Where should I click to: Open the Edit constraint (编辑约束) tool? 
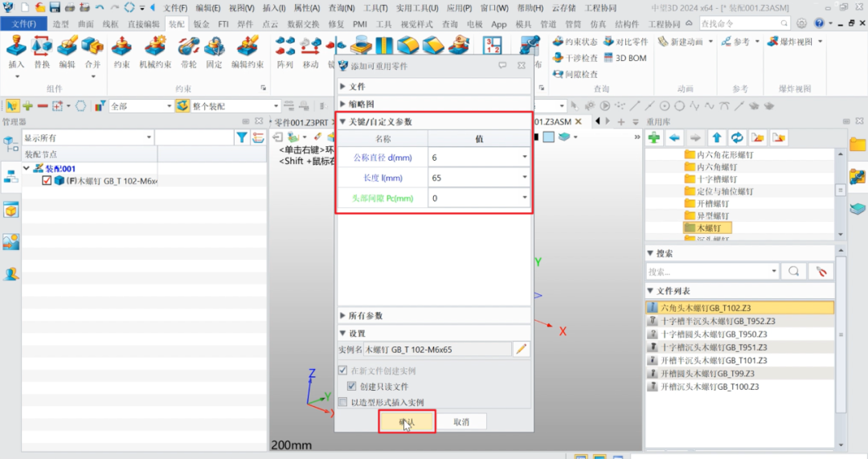click(247, 46)
